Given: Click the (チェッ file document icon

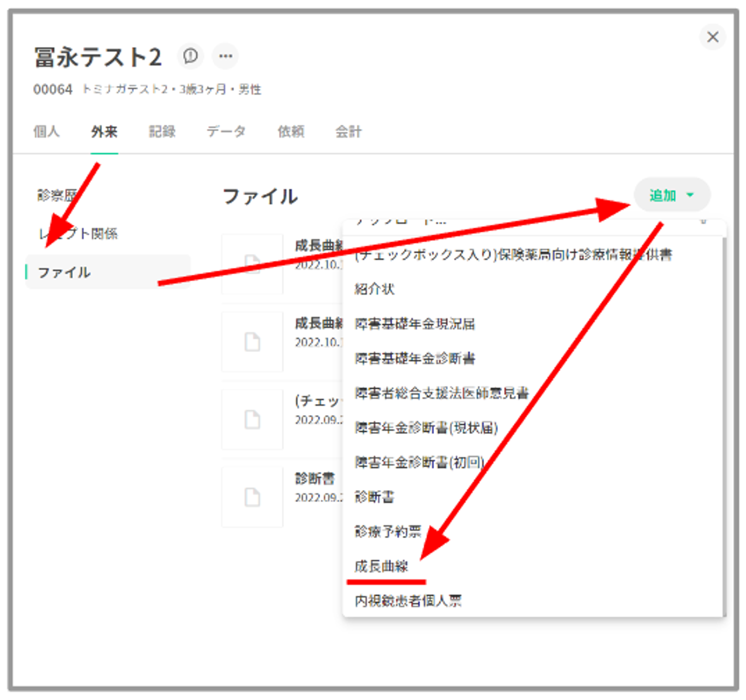Looking at the screenshot, I should click(x=252, y=420).
